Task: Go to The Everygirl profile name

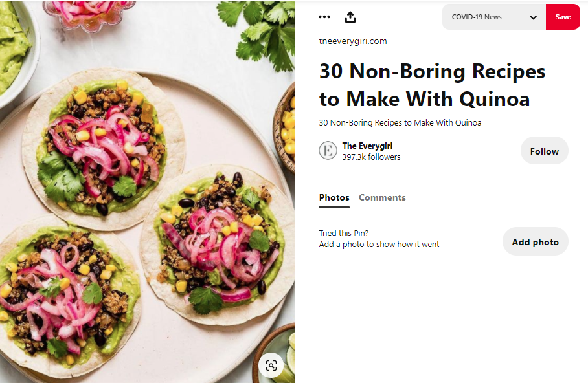Action: coord(367,146)
